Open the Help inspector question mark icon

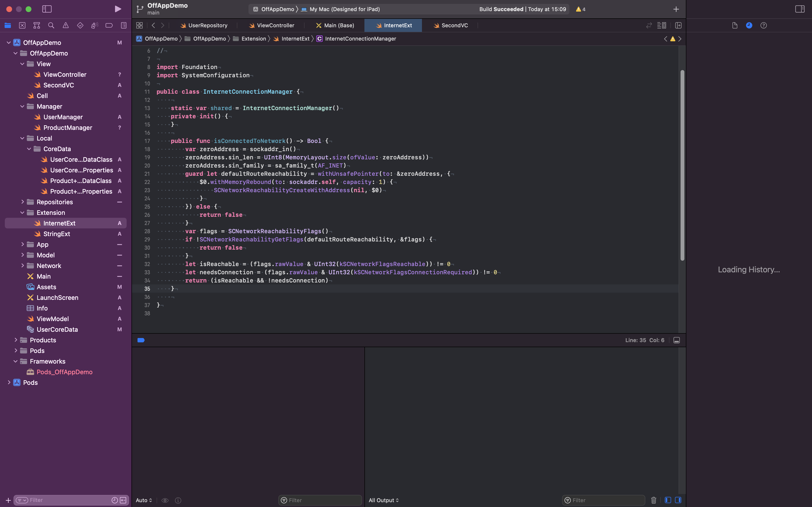point(764,25)
